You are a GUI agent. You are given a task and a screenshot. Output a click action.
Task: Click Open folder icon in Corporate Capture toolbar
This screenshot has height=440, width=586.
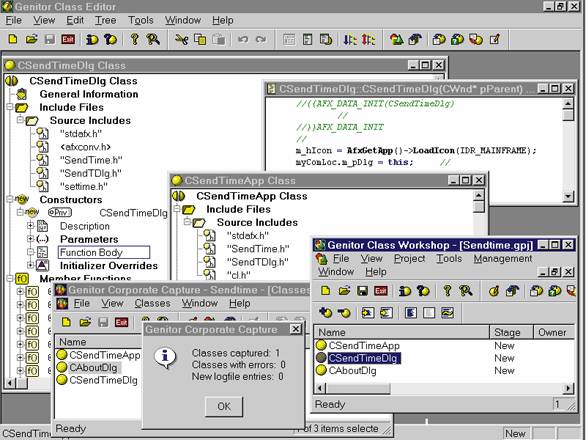click(x=85, y=322)
